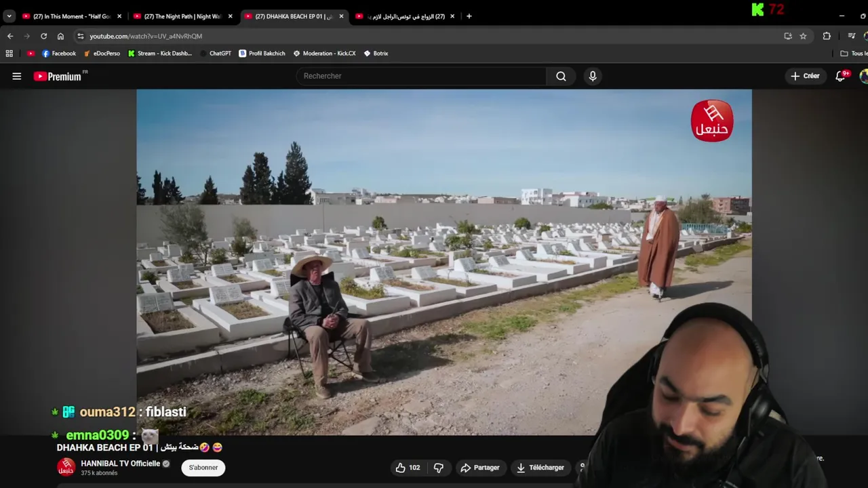Open the HANNIBAL TV channel avatar

(x=66, y=468)
